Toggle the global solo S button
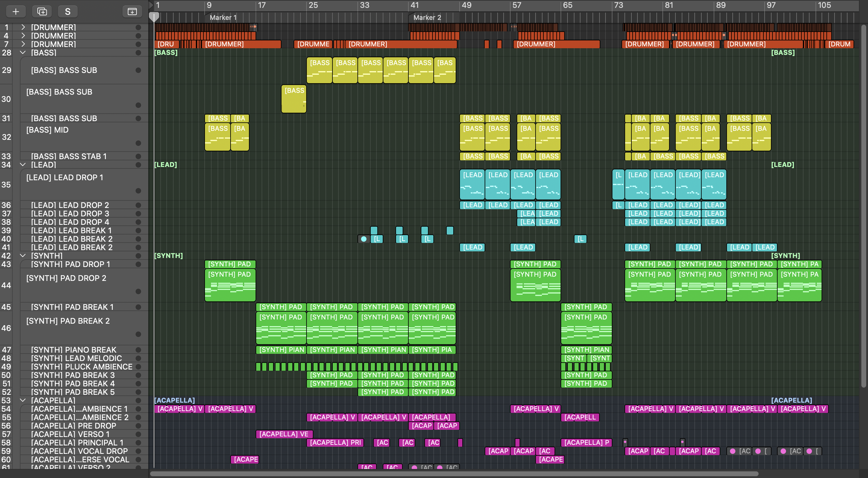This screenshot has width=868, height=478. 68,11
